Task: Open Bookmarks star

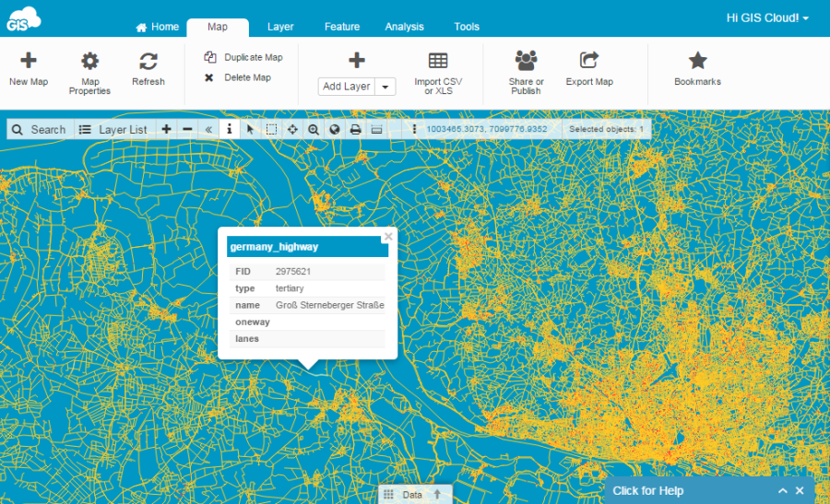Action: click(x=697, y=69)
